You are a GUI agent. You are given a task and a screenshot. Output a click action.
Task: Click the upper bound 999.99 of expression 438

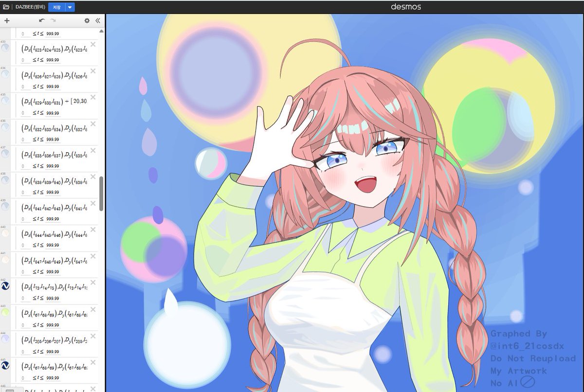click(x=53, y=193)
